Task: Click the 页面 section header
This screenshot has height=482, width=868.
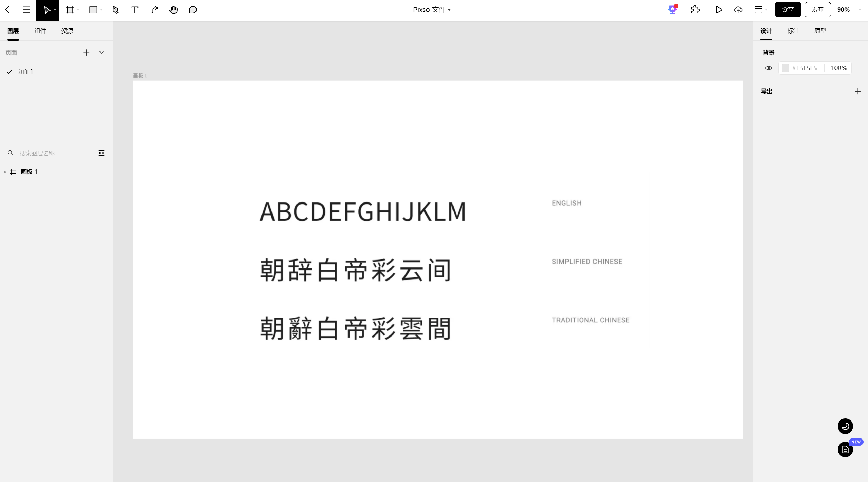Action: click(11, 53)
